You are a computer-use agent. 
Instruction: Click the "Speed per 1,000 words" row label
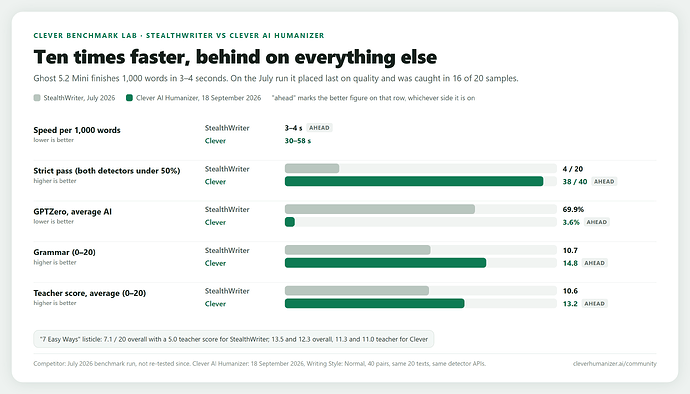[x=77, y=130]
